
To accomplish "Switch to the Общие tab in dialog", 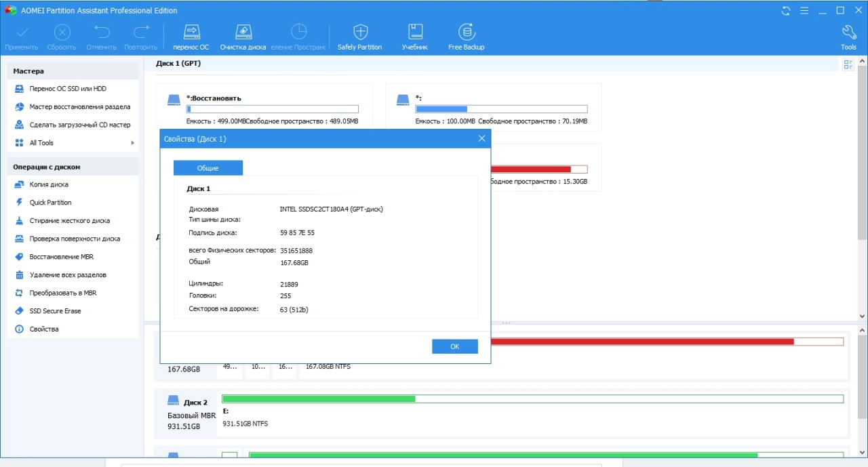I will coord(208,168).
